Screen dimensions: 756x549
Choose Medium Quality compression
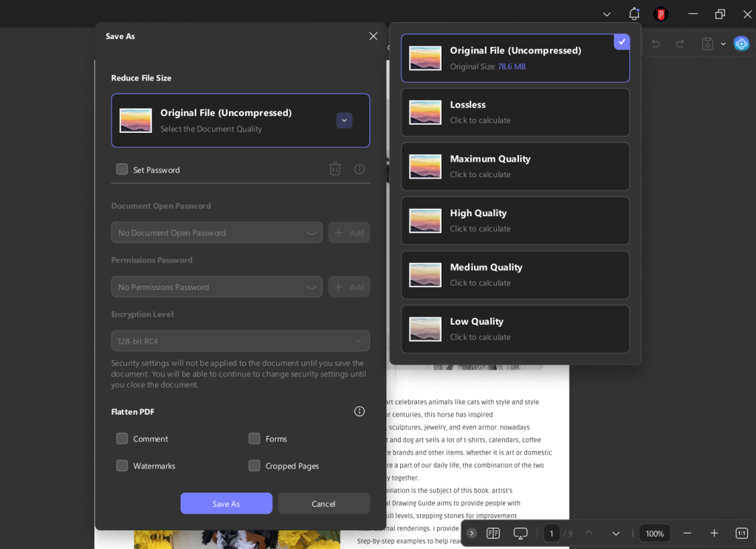coord(515,274)
